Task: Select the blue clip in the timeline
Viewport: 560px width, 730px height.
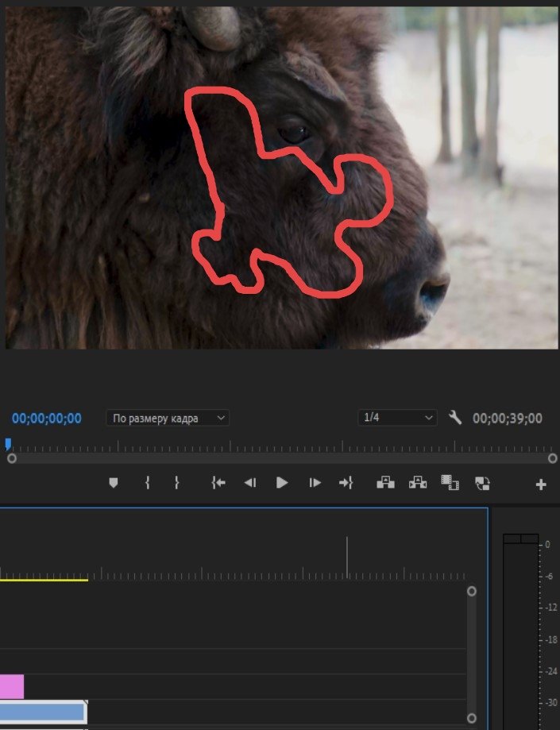Action: 41,712
